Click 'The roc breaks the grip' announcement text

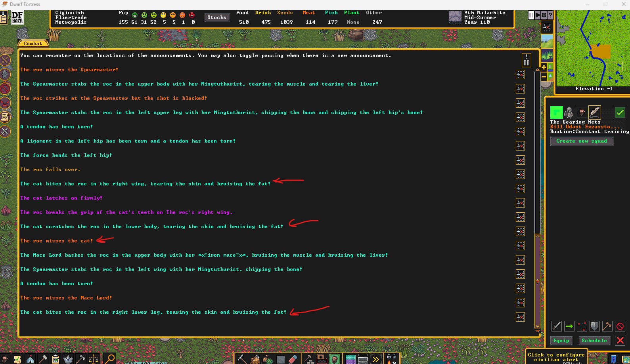pos(126,212)
